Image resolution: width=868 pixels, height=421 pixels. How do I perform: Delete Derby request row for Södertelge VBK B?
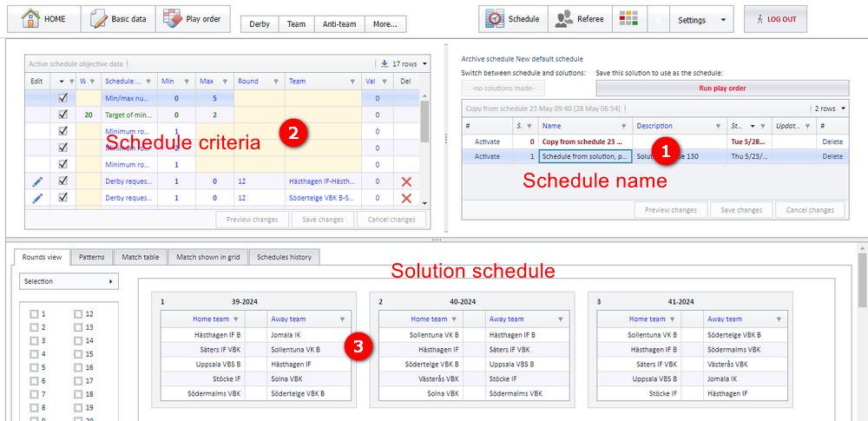click(406, 198)
